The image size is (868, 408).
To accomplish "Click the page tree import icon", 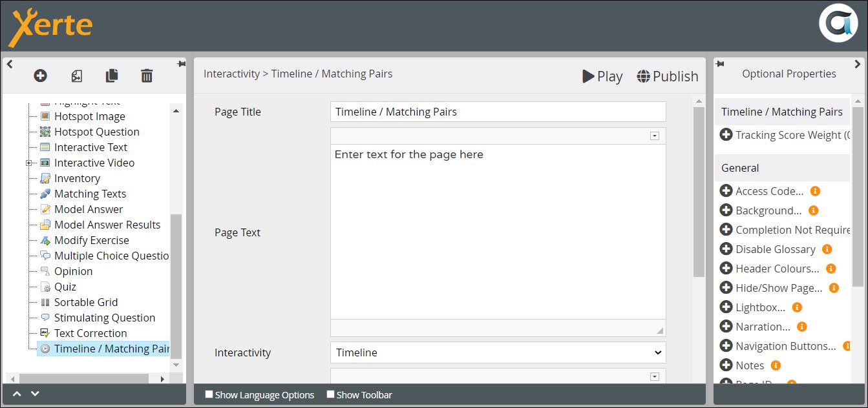I will 76,76.
